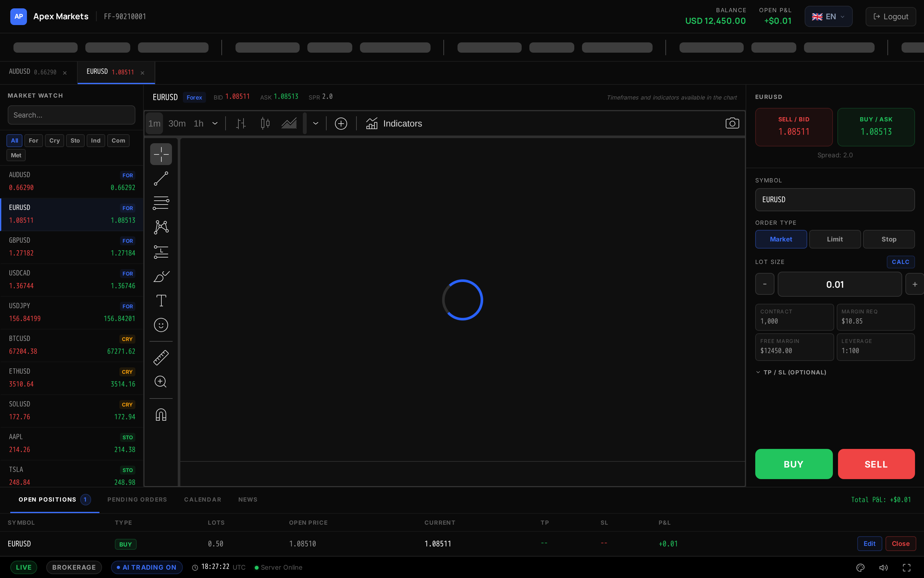Take a chart snapshot with camera icon
This screenshot has height=578, width=924.
tap(732, 123)
